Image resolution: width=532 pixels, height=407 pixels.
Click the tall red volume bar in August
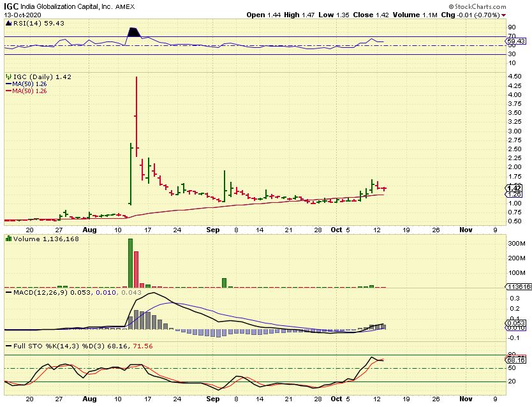pos(137,270)
